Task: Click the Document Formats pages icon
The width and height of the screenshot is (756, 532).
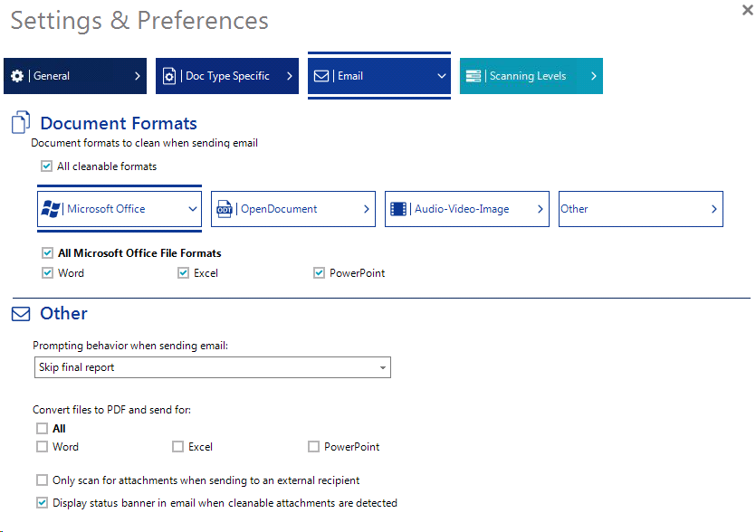Action: 22,124
